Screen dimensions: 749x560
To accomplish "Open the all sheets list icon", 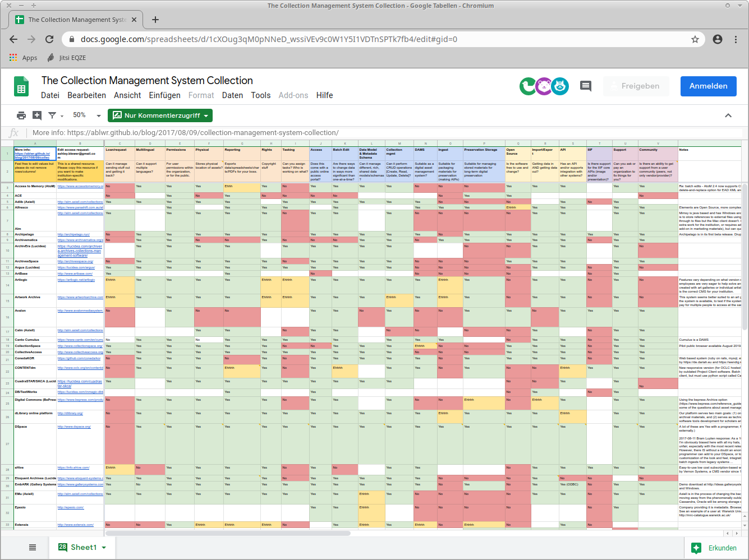I will 33,547.
